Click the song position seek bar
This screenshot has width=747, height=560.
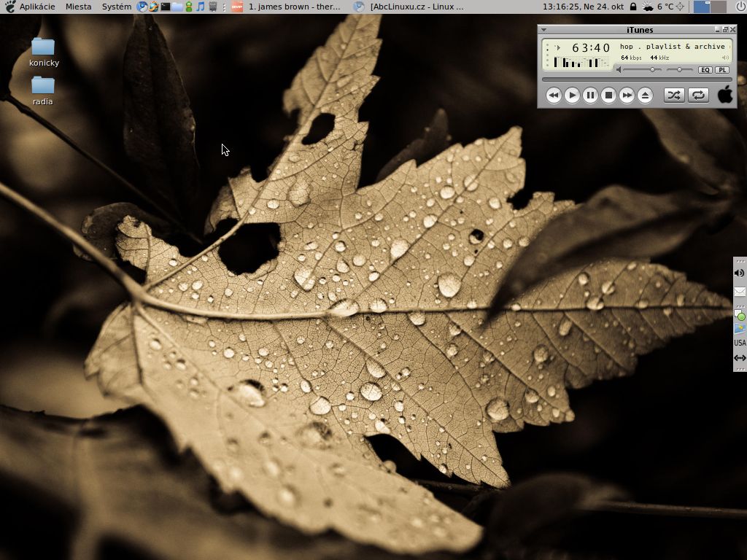(637, 79)
